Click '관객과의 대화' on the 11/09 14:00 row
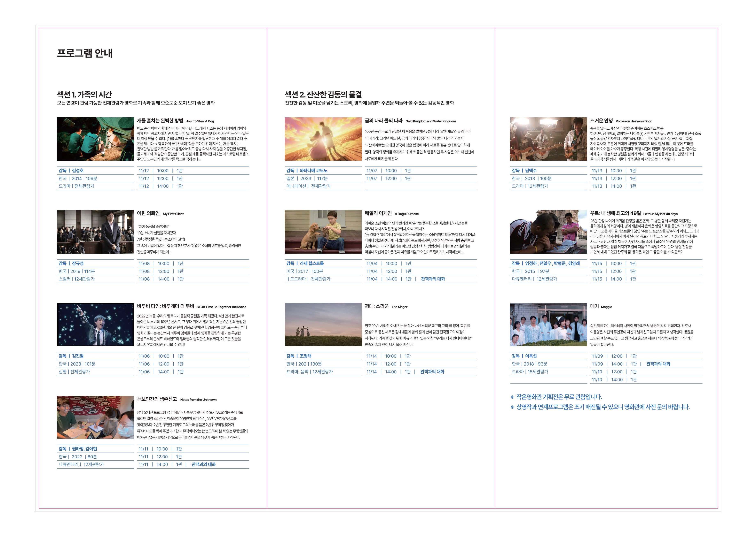The image size is (756, 535). pyautogui.click(x=658, y=364)
